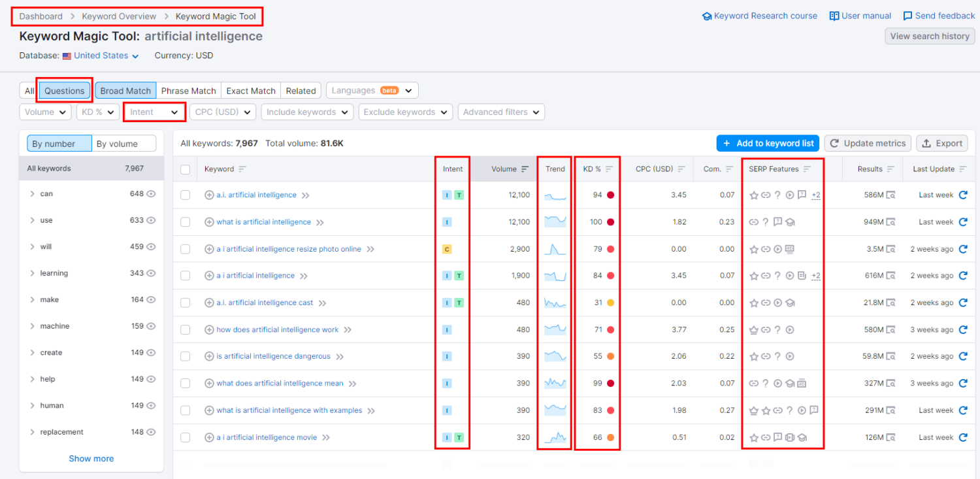
Task: Tick checkbox for 'a.i. artificial intelligence cast'
Action: coord(186,303)
